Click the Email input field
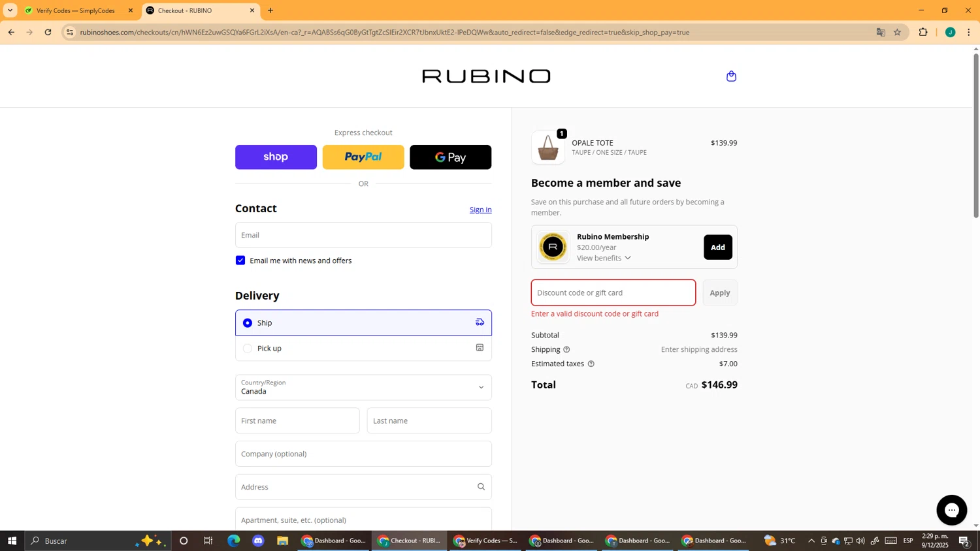 pos(363,235)
